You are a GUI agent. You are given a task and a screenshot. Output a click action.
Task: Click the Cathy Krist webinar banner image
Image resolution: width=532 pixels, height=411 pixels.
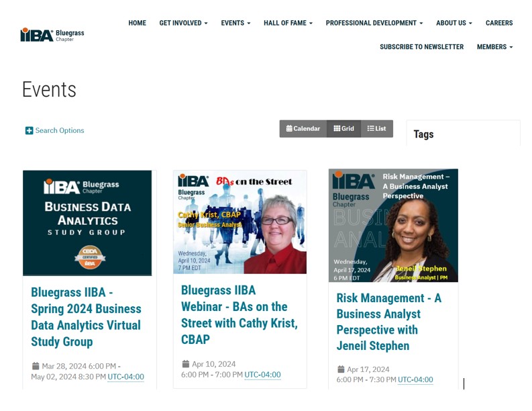(x=240, y=222)
